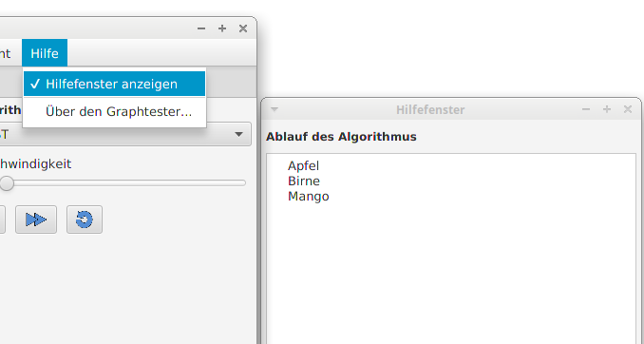
Task: Minimize the Hilfefenster window
Action: (586, 109)
